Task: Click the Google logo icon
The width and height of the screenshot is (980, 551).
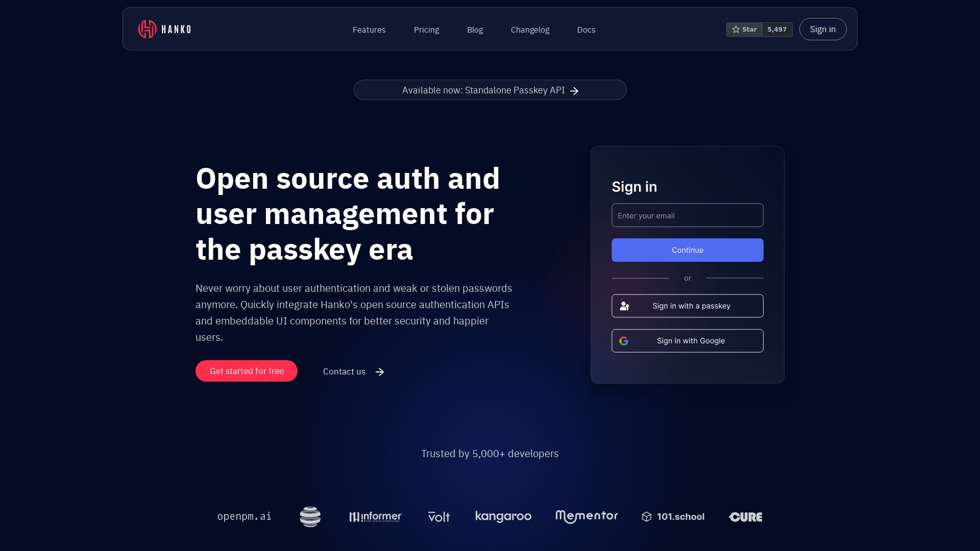Action: (624, 341)
